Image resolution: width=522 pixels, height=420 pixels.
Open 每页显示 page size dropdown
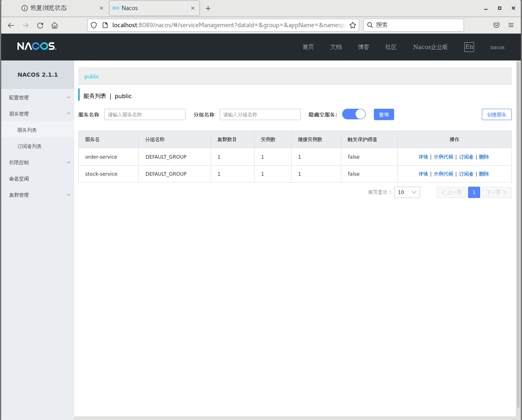(x=407, y=192)
